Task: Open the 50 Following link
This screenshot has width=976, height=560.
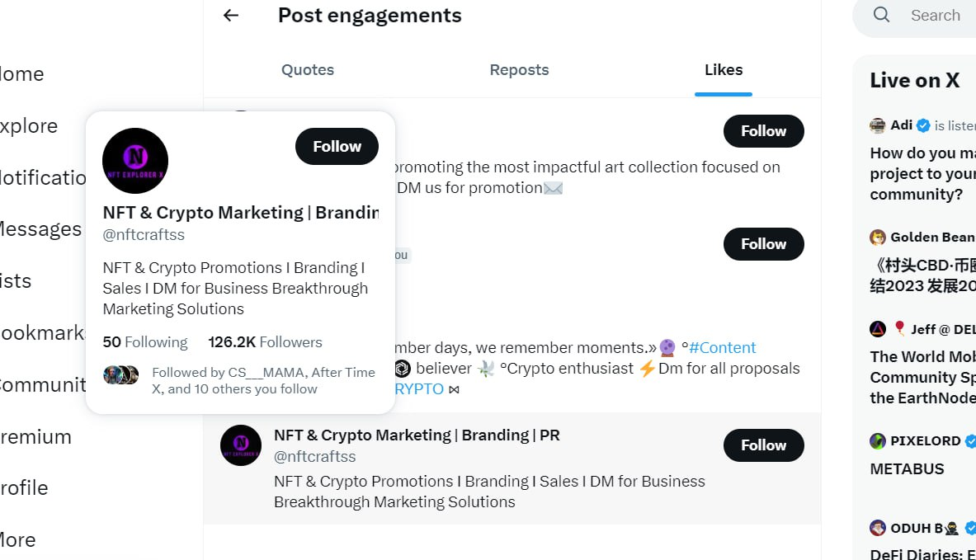Action: coord(145,342)
